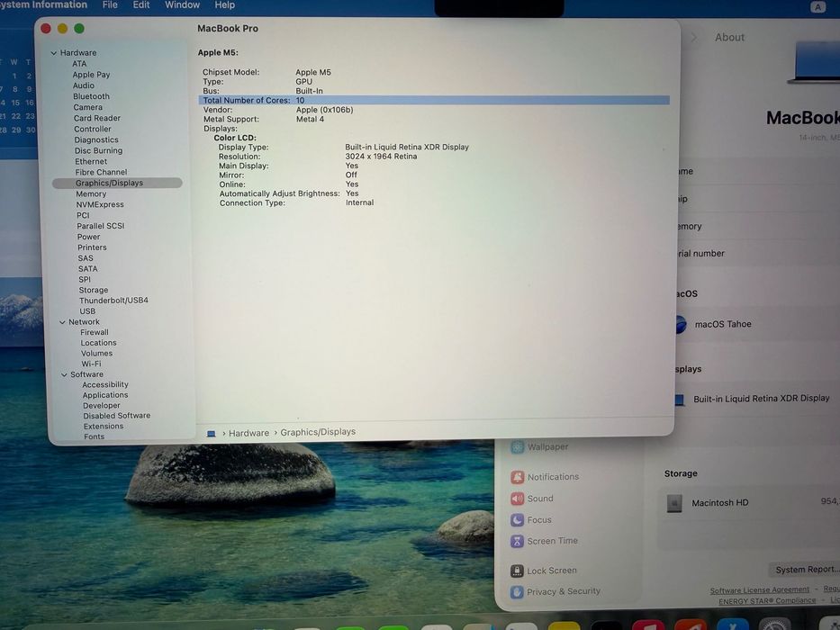Open Privacy & Security hand icon
Image resolution: width=840 pixels, height=630 pixels.
517,591
